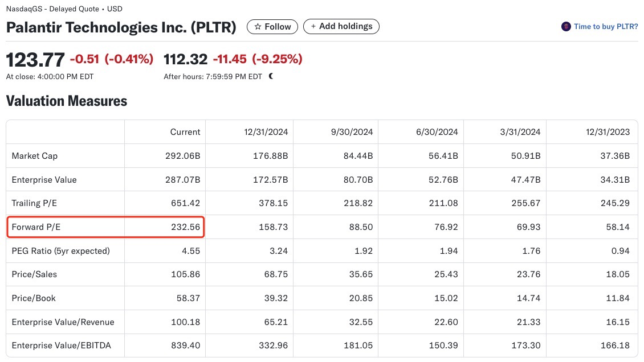The width and height of the screenshot is (644, 362).
Task: Click Market Cap 176.88B for 12/31/2024
Action: (x=270, y=156)
